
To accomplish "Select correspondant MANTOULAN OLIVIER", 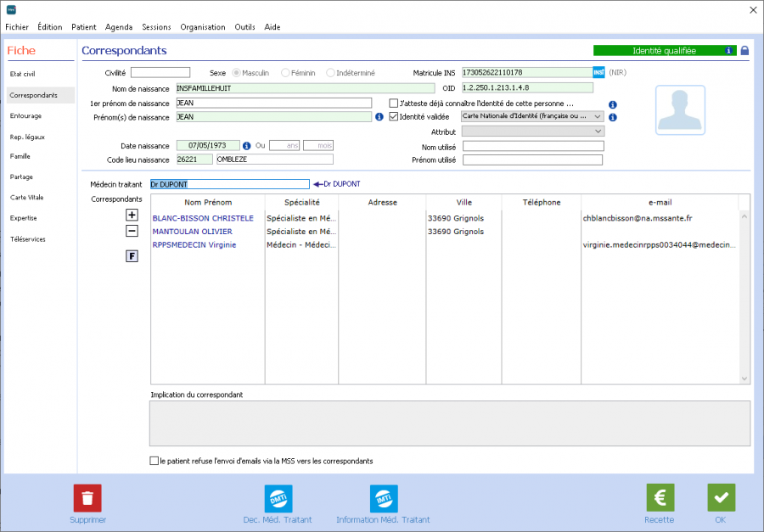I will (x=192, y=232).
